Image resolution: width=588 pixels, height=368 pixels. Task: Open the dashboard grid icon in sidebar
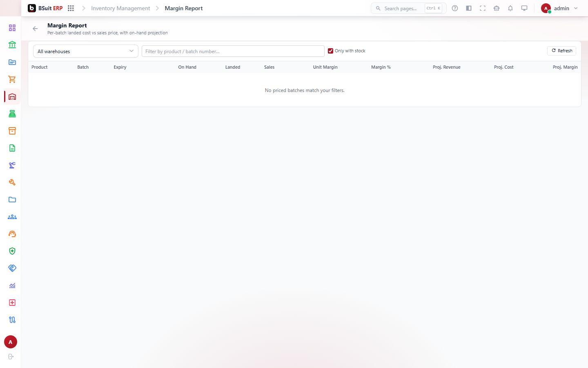pos(12,28)
